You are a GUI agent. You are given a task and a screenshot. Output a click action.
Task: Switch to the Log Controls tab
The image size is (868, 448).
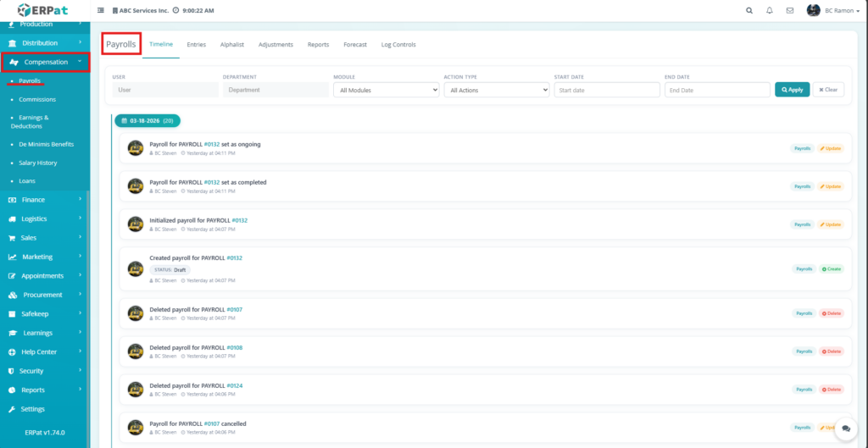click(x=398, y=44)
